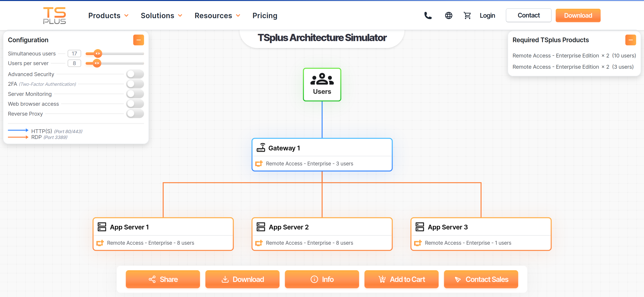
Task: Click the TSplus Architecture Simulator title
Action: [x=322, y=38]
